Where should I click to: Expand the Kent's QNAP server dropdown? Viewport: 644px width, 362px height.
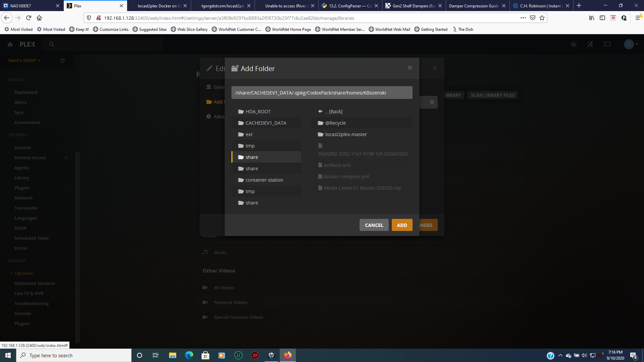(23, 60)
